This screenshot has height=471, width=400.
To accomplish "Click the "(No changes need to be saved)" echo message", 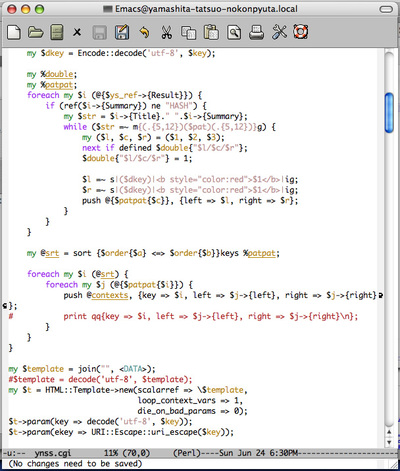I will (x=75, y=464).
